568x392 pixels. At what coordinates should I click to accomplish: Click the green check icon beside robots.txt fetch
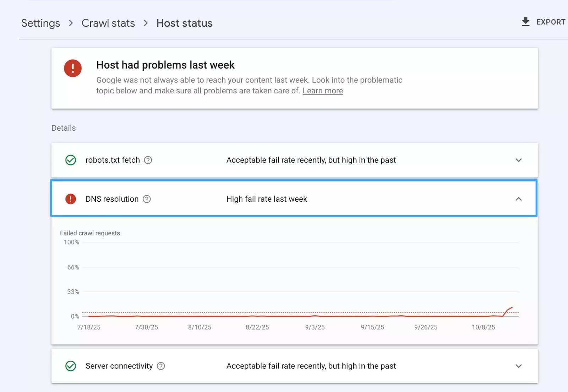(x=71, y=160)
